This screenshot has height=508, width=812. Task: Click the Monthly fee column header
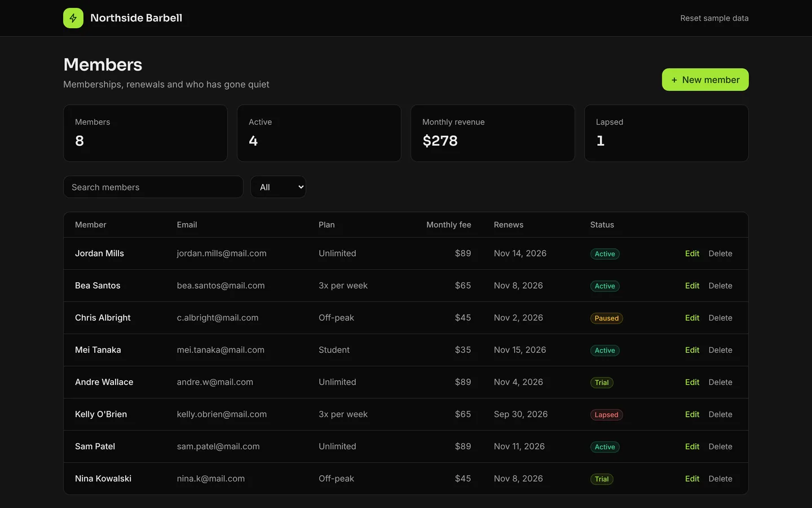click(448, 225)
